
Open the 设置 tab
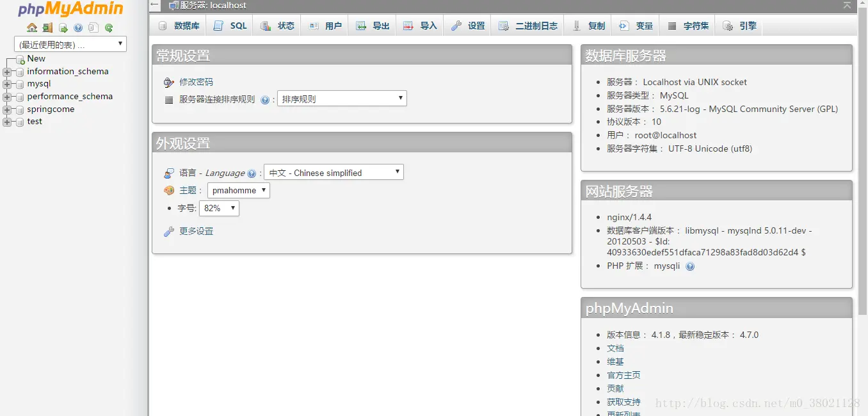tap(468, 26)
